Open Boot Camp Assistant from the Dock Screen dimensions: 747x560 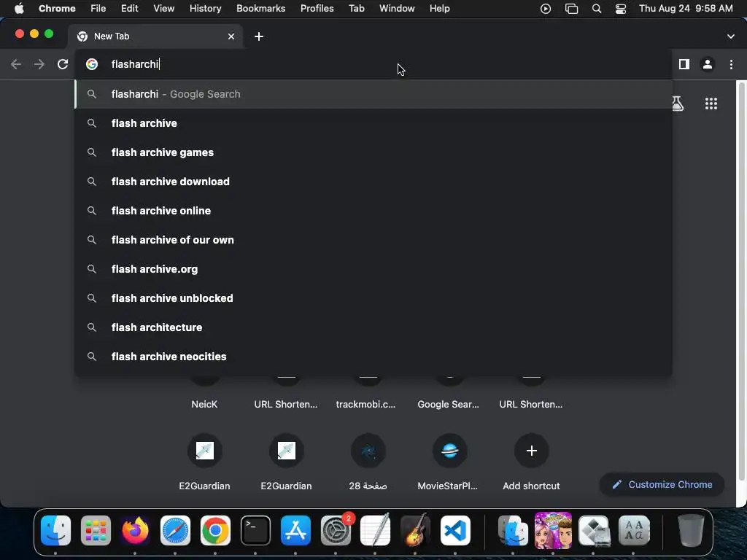point(594,531)
